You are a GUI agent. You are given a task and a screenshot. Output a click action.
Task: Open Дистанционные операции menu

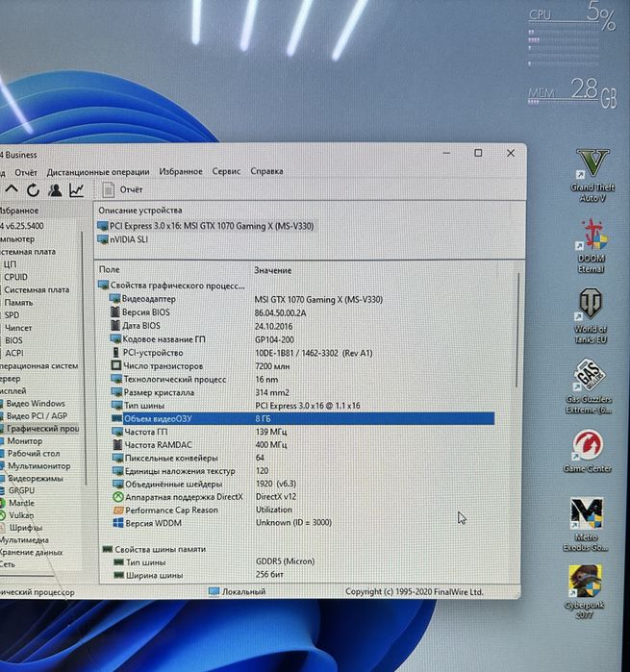click(x=98, y=172)
